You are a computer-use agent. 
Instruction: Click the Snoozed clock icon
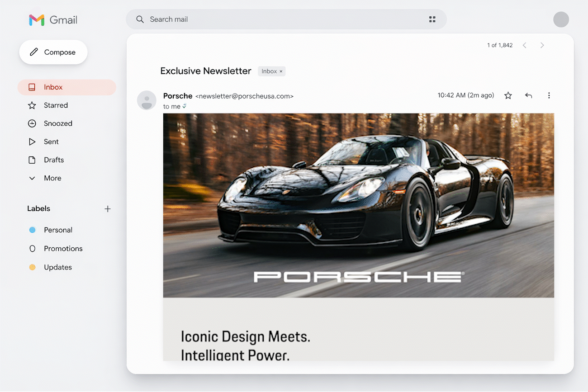tap(32, 123)
